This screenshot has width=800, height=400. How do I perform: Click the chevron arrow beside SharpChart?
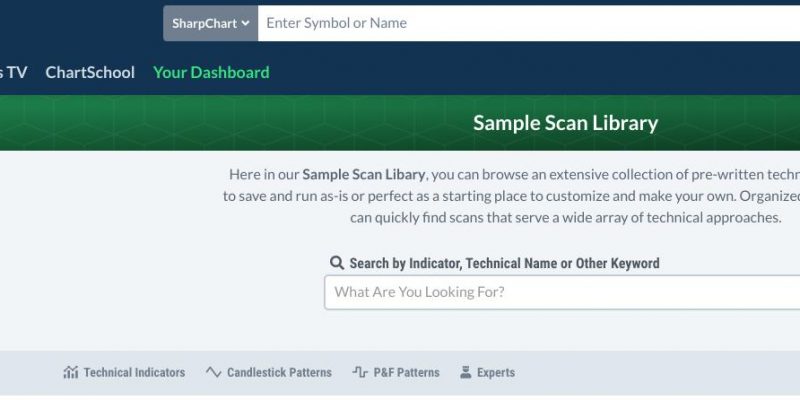[x=245, y=23]
